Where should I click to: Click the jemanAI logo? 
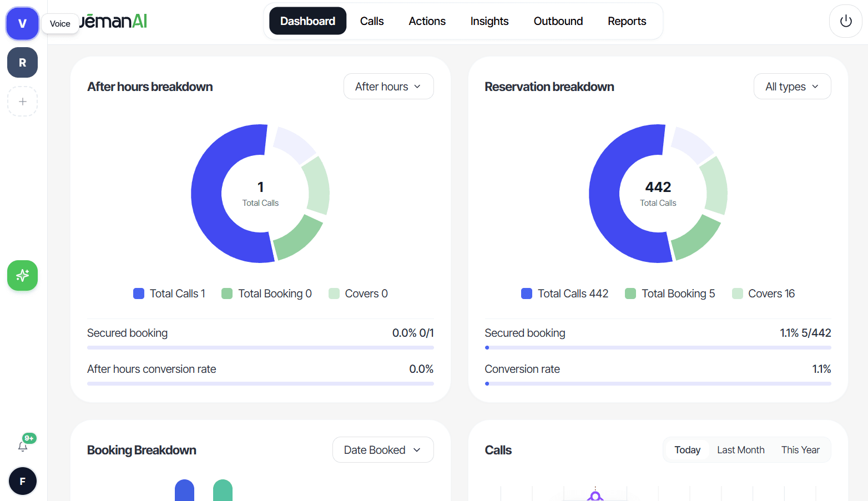pos(114,21)
